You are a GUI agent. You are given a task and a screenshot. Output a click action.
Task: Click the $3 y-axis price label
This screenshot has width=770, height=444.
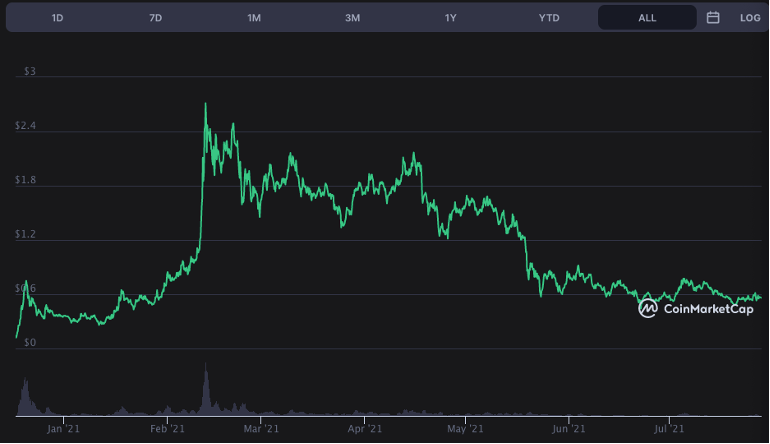(x=30, y=72)
